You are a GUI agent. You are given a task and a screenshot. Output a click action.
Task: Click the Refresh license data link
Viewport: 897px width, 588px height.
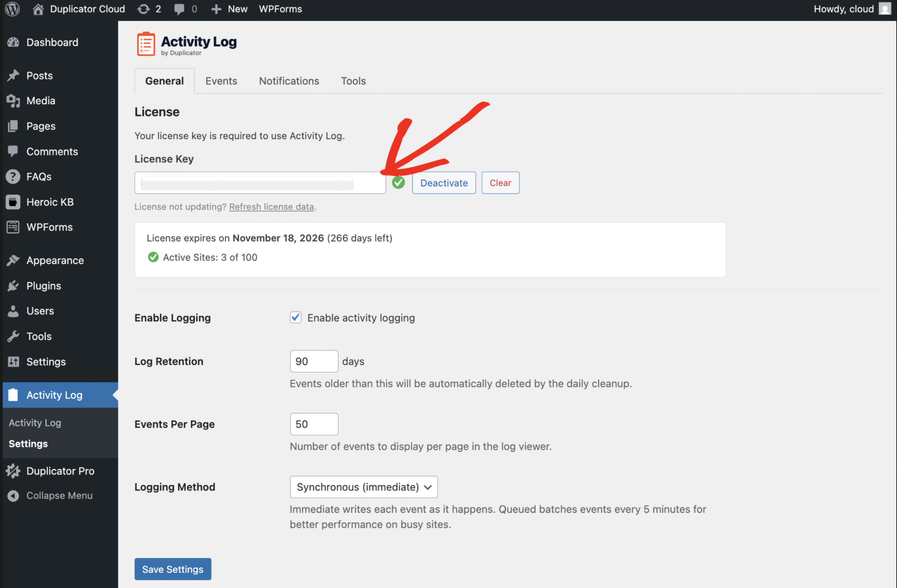[x=271, y=206]
